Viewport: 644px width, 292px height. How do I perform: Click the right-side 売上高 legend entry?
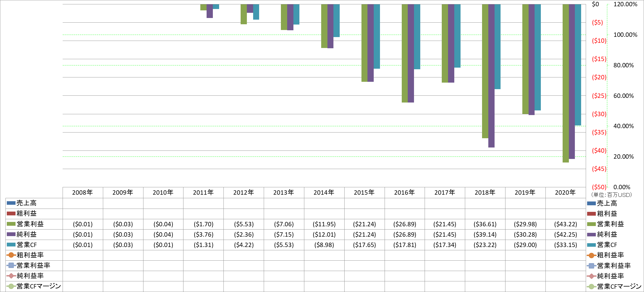[602, 203]
